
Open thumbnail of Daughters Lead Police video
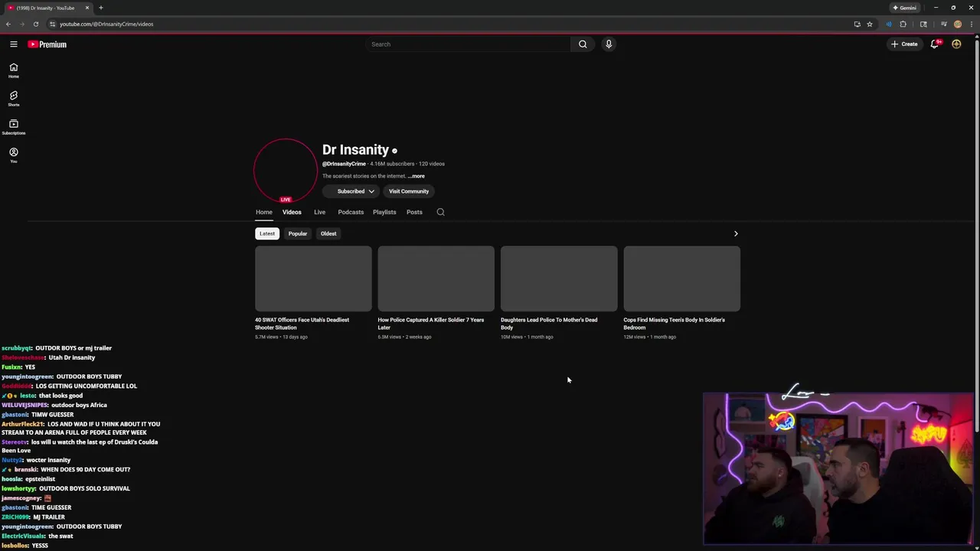pyautogui.click(x=559, y=279)
